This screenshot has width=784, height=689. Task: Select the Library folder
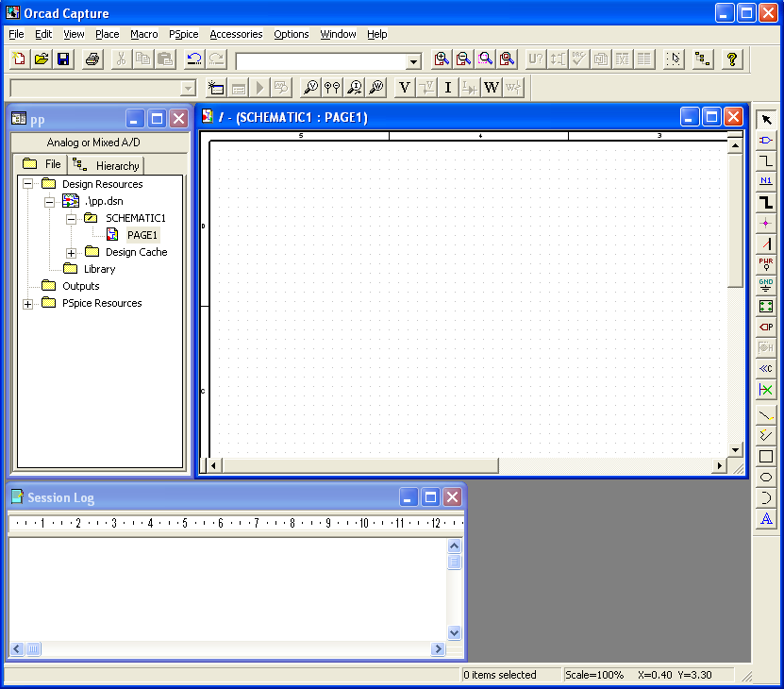(99, 269)
